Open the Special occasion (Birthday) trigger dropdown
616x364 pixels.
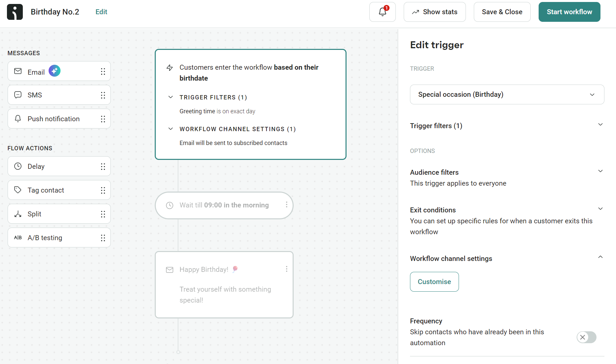(x=507, y=94)
